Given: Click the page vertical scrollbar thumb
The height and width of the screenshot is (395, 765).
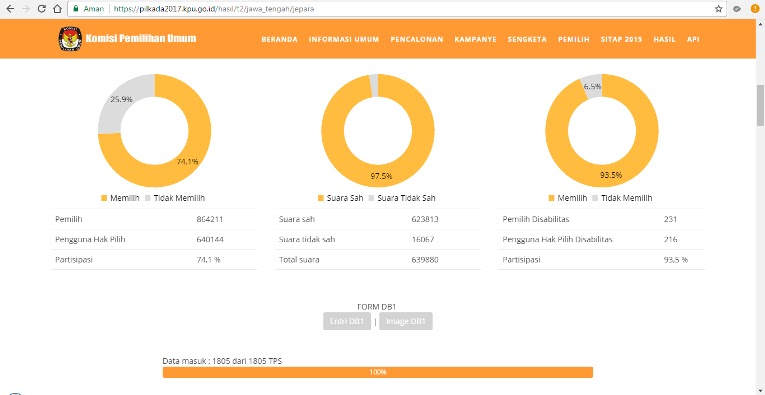Looking at the screenshot, I should pos(760,105).
